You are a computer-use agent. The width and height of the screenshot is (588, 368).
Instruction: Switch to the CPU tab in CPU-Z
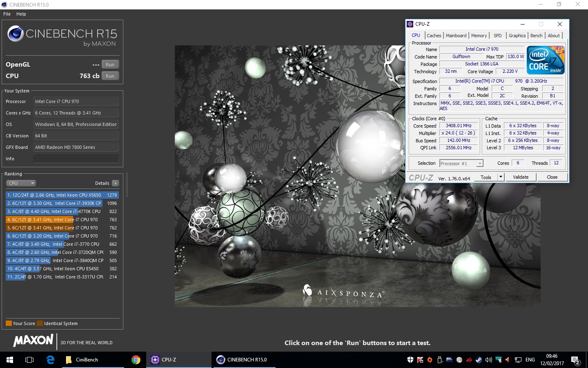click(x=416, y=36)
